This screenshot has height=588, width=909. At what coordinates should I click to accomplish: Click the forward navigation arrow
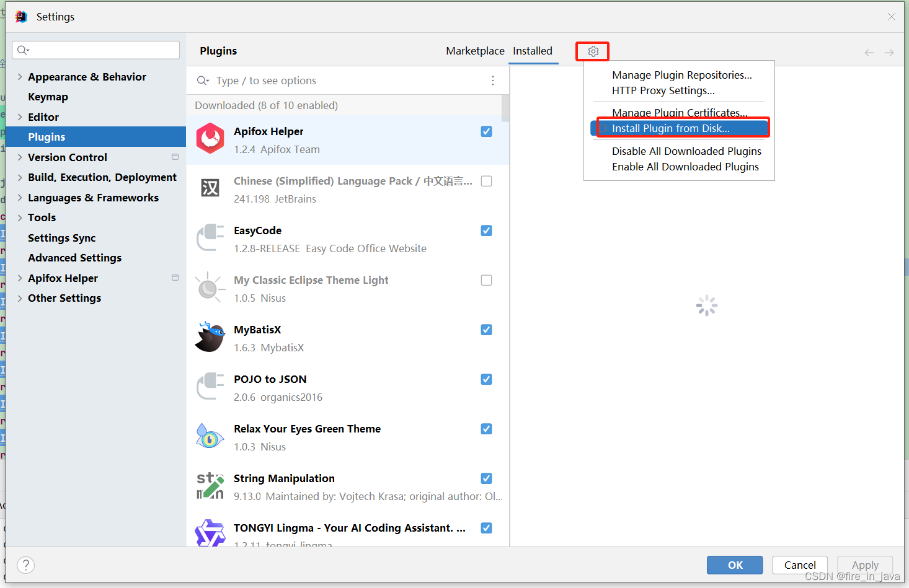point(889,53)
